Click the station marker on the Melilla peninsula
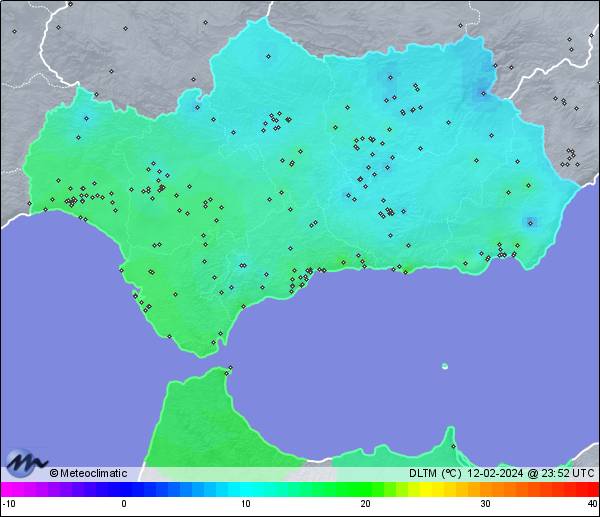 coord(453,446)
